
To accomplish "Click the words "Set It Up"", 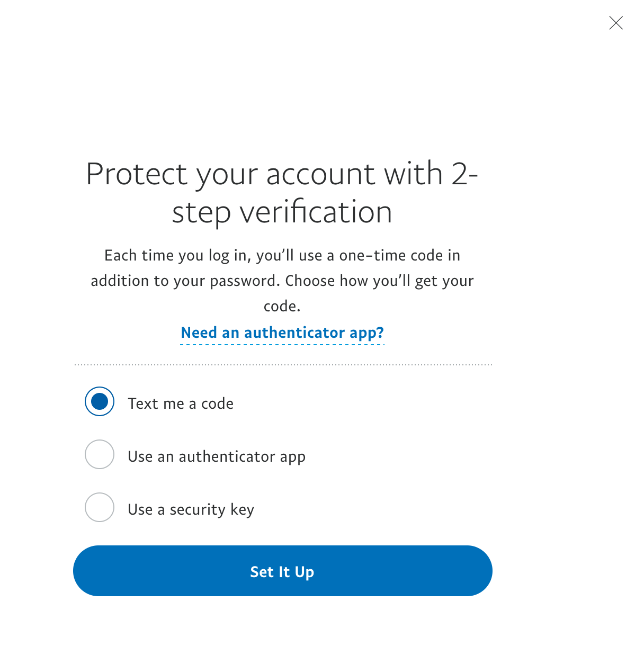I will tap(282, 572).
